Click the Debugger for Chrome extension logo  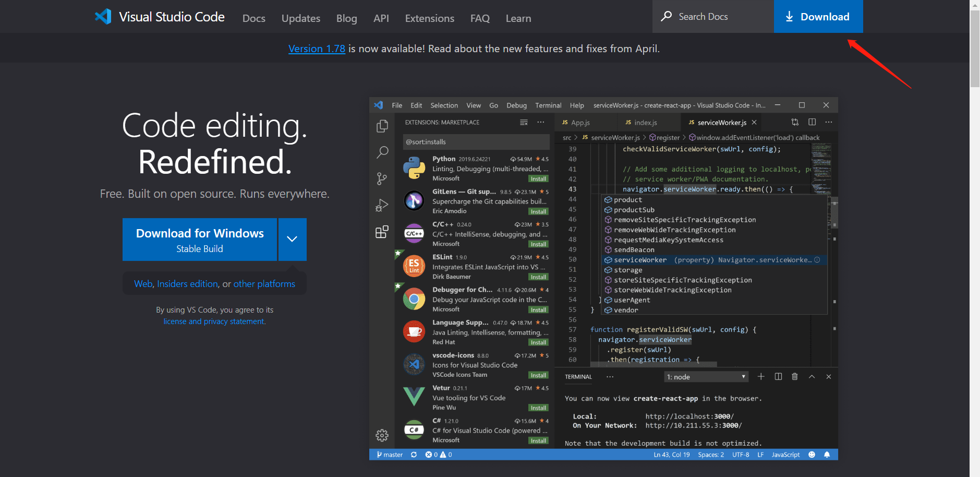click(414, 300)
